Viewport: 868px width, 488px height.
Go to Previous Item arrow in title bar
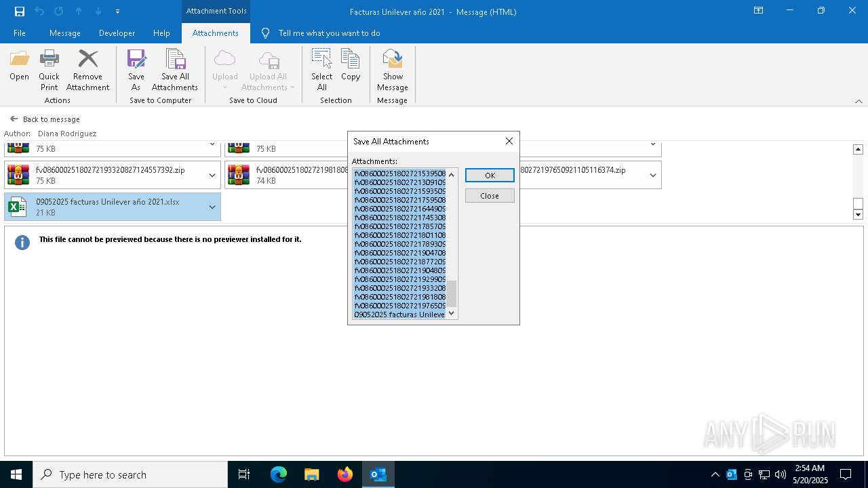pos(79,12)
